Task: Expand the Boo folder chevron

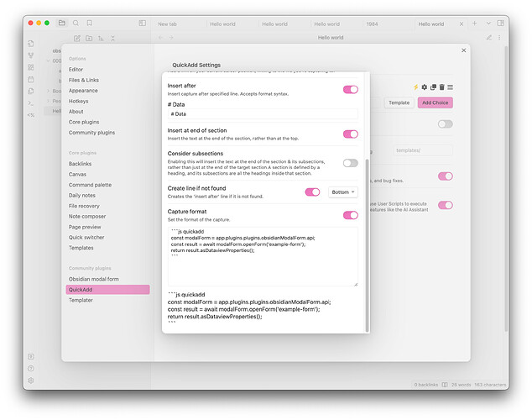Action: tap(48, 91)
